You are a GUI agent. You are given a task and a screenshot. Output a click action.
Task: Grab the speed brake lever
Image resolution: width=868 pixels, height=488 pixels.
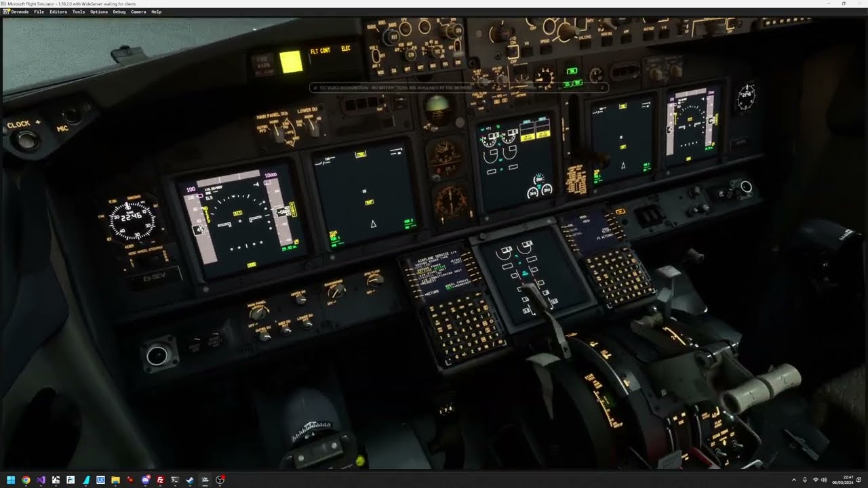tap(547, 319)
